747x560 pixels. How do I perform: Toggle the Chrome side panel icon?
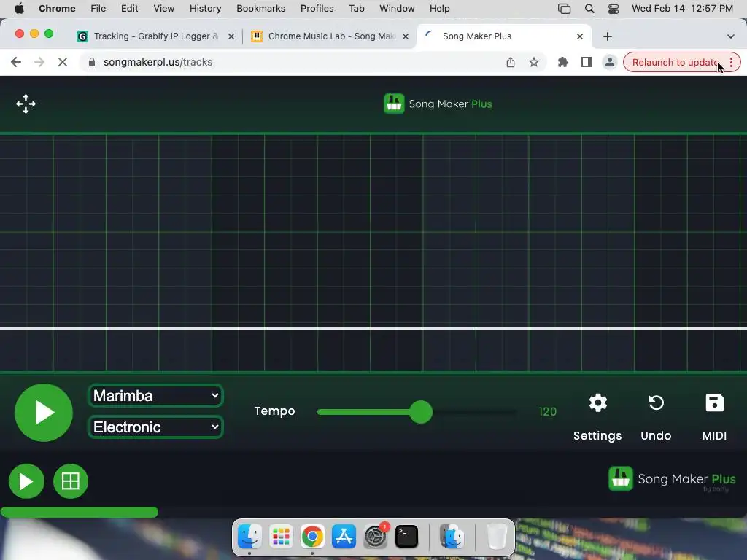click(x=586, y=62)
